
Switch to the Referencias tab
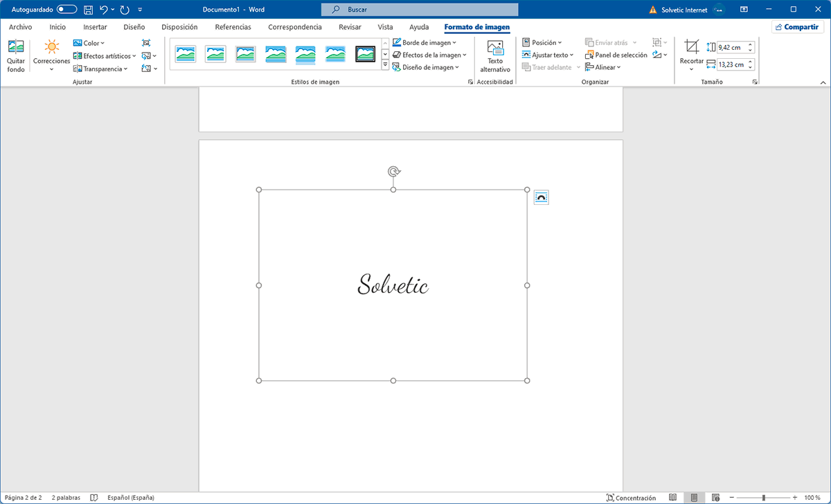pyautogui.click(x=233, y=27)
